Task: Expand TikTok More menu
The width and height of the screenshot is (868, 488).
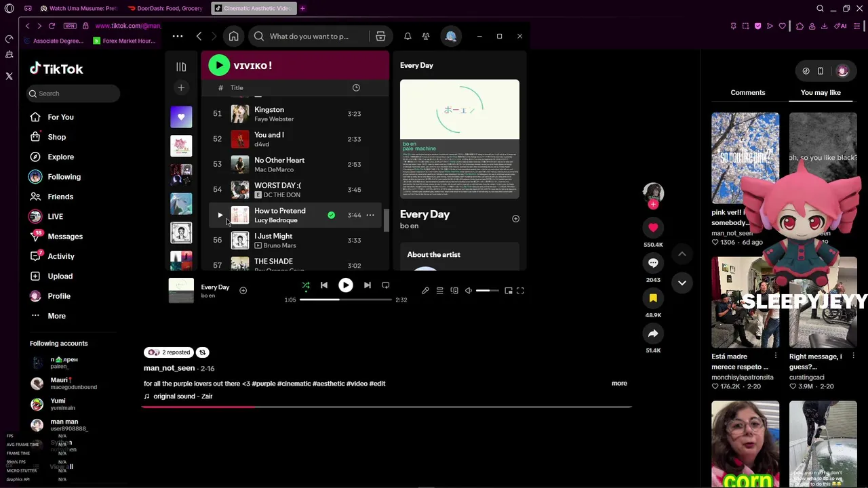Action: [x=56, y=316]
